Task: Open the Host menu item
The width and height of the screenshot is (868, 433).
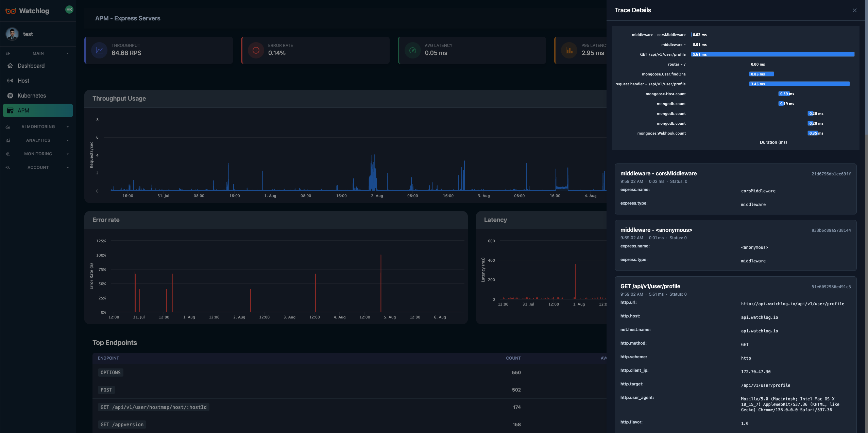Action: tap(23, 81)
